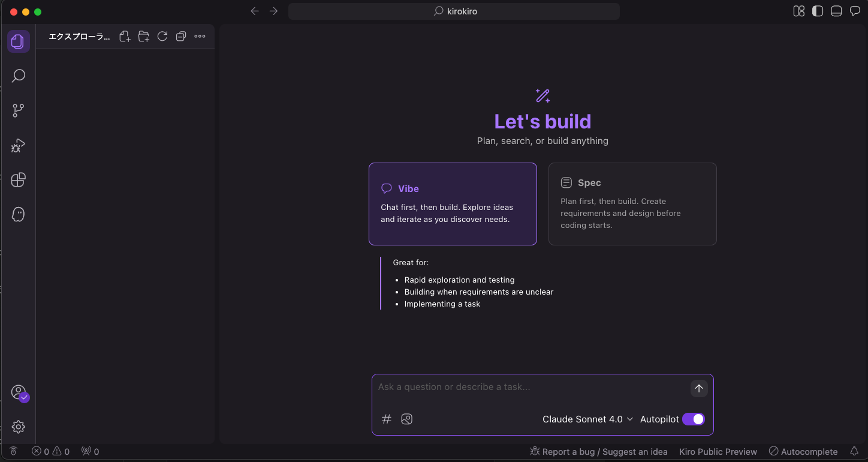Open the remote window status icon
The height and width of the screenshot is (462, 868).
[13, 451]
